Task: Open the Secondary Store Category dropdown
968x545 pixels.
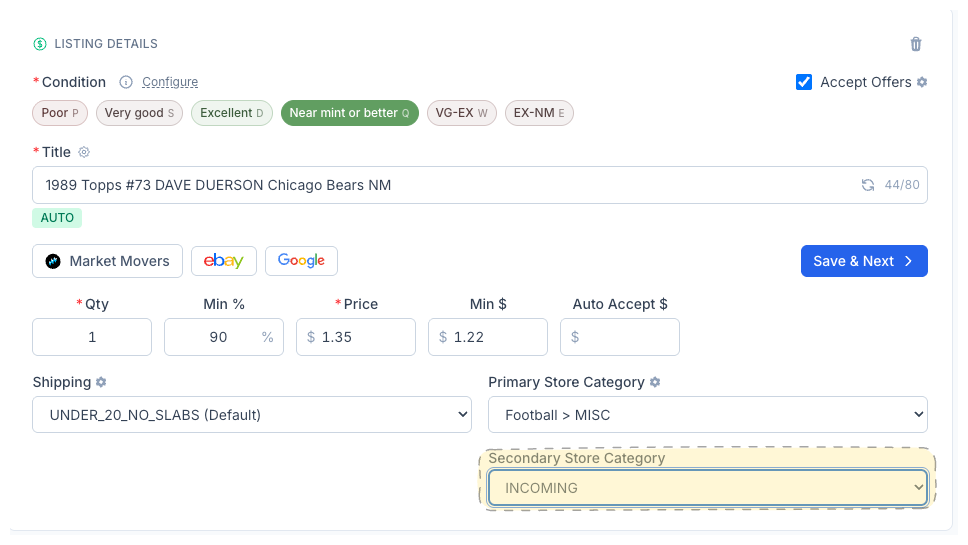Action: pyautogui.click(x=707, y=488)
